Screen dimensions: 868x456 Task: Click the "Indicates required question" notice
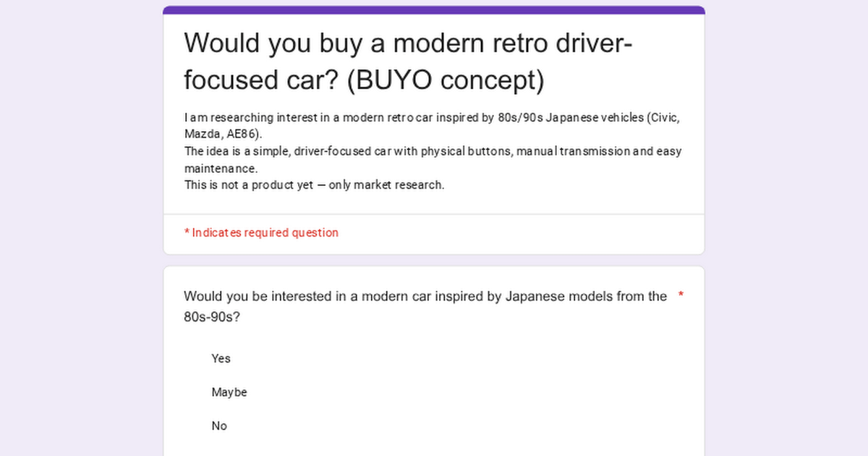point(265,232)
